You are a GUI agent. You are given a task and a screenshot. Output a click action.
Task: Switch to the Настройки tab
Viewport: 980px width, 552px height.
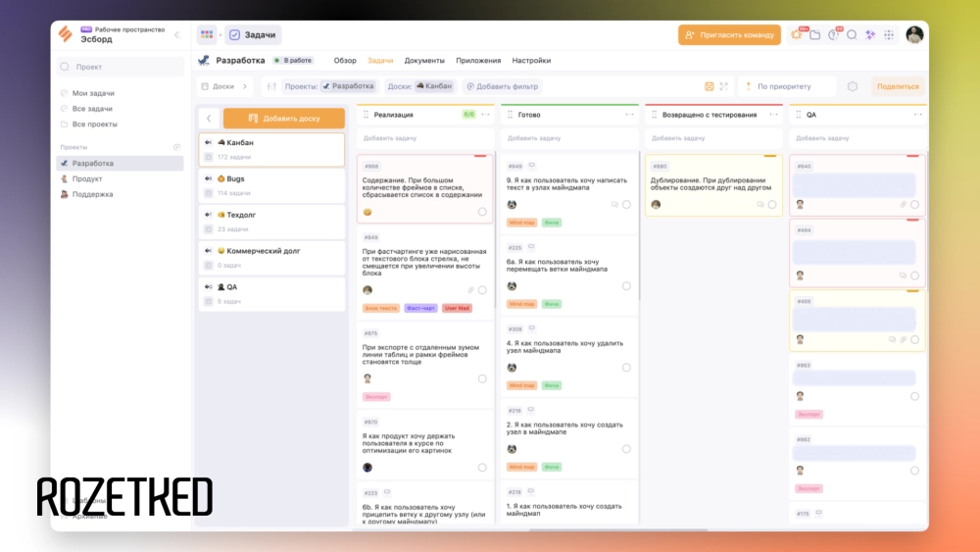click(x=531, y=61)
